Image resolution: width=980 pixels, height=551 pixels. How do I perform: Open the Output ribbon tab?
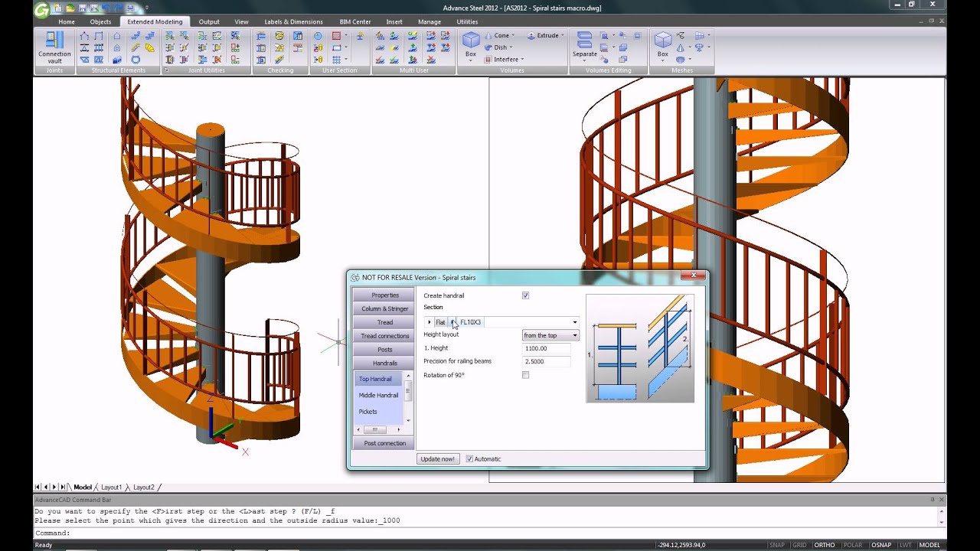[x=209, y=21]
